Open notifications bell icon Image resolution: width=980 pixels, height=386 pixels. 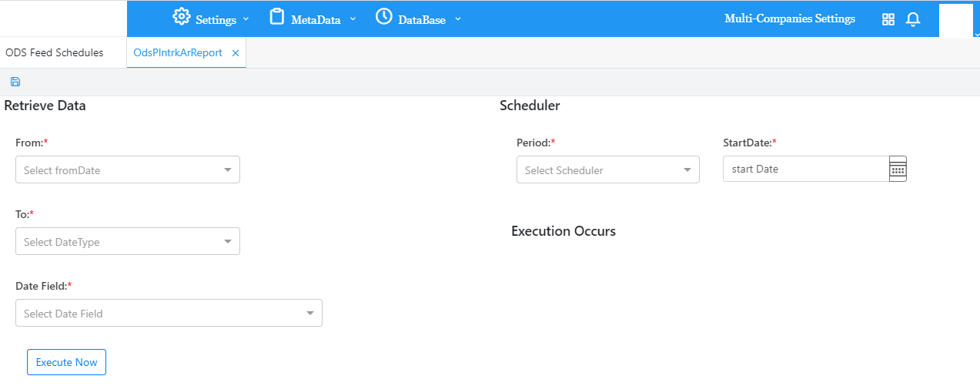click(x=913, y=19)
